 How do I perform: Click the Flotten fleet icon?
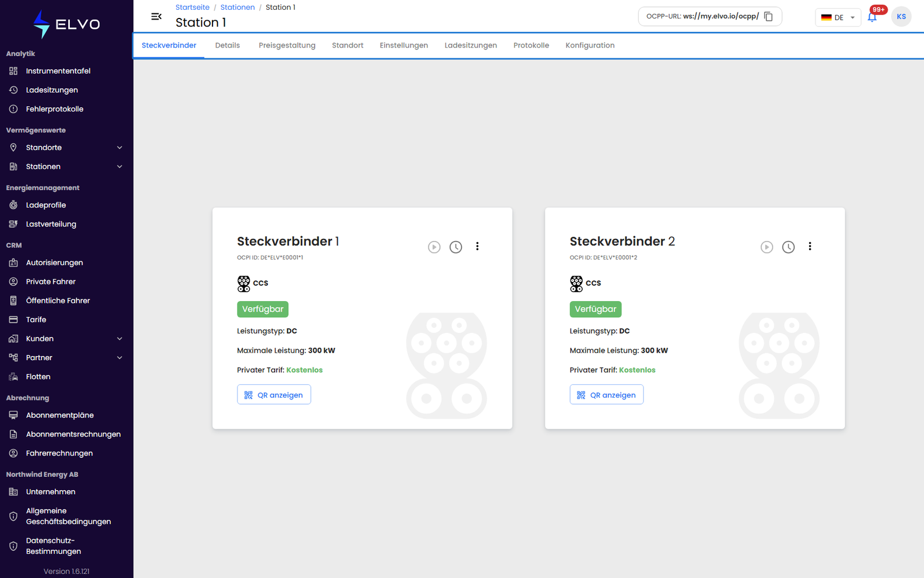point(13,377)
